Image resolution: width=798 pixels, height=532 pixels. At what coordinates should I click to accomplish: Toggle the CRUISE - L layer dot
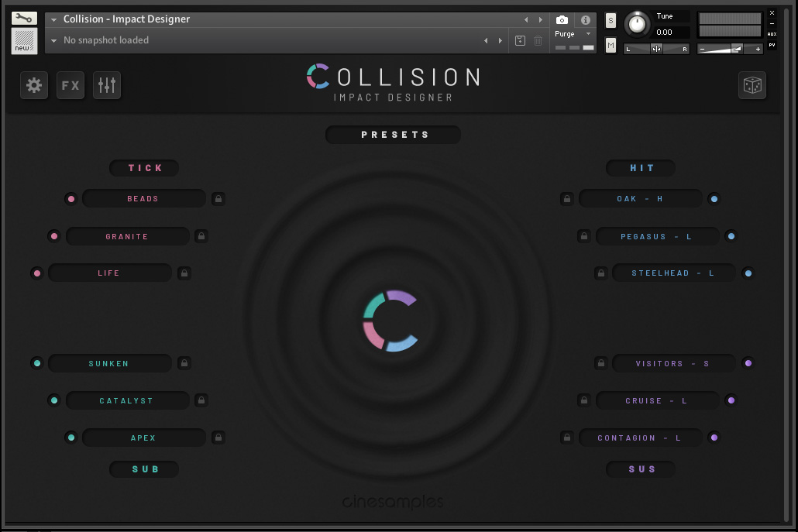[731, 400]
